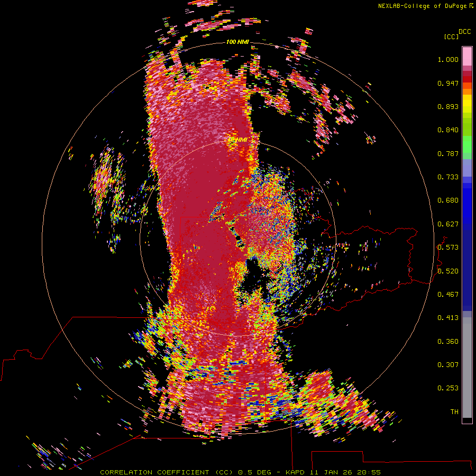Click the TH threshold label
476x476 pixels.
click(454, 412)
